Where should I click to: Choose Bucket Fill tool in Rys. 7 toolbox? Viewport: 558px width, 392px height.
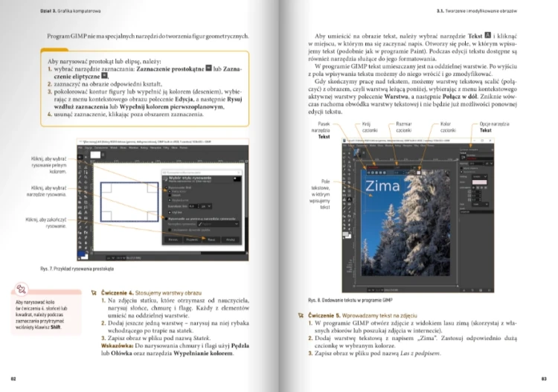point(80,217)
